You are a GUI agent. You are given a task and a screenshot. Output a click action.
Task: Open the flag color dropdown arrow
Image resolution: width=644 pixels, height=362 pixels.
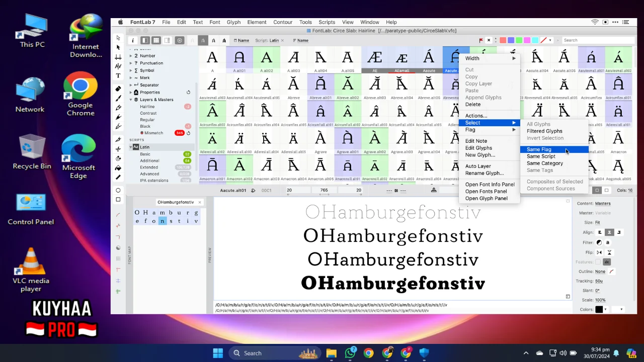[550, 40]
